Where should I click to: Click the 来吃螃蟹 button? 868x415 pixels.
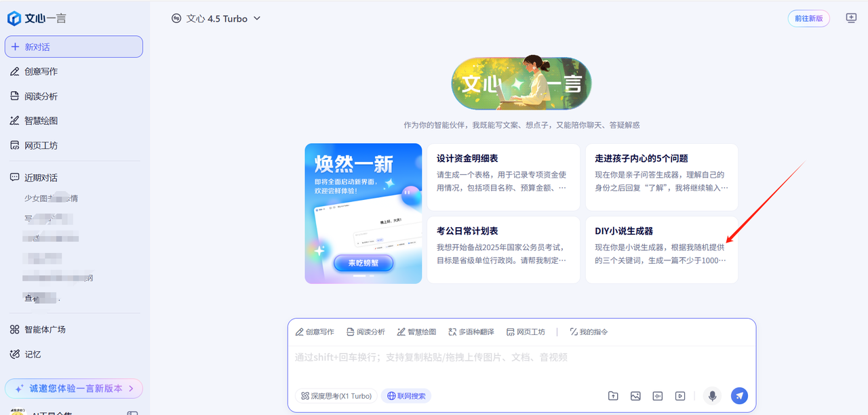363,263
